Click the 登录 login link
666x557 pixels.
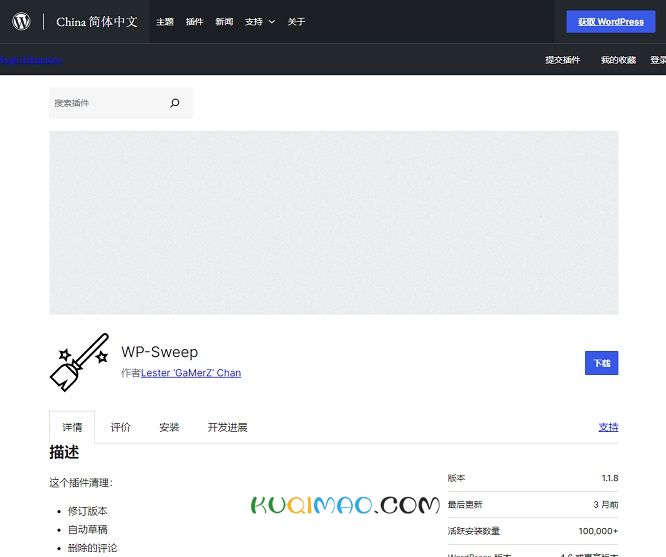coord(657,60)
